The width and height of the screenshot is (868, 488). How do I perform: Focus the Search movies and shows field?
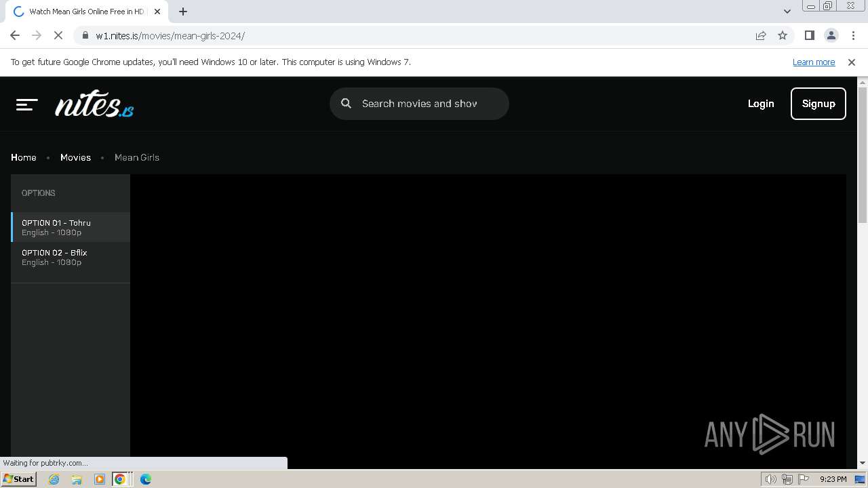coord(419,104)
